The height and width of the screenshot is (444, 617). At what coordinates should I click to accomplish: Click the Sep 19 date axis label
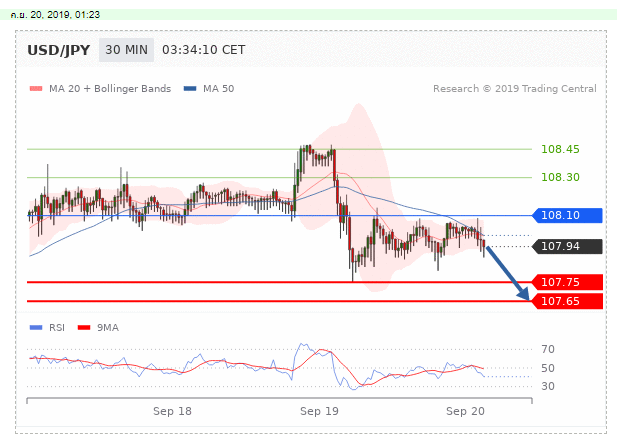319,411
